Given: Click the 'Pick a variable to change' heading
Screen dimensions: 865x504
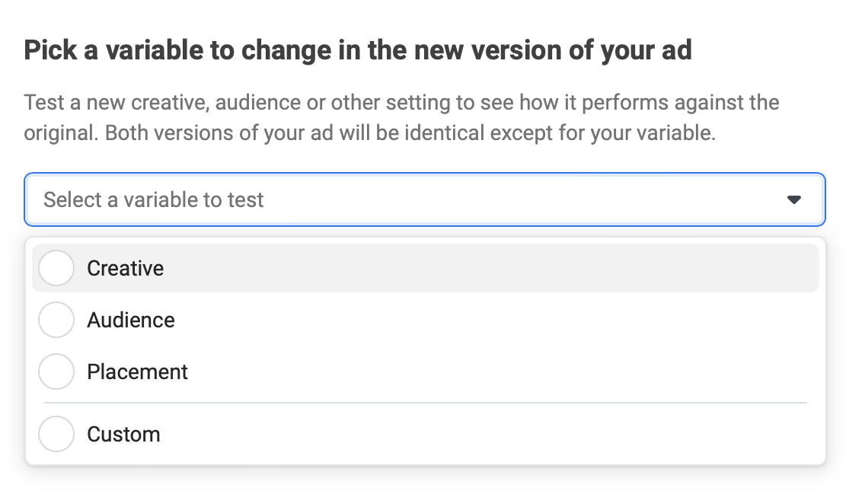Looking at the screenshot, I should (x=357, y=50).
